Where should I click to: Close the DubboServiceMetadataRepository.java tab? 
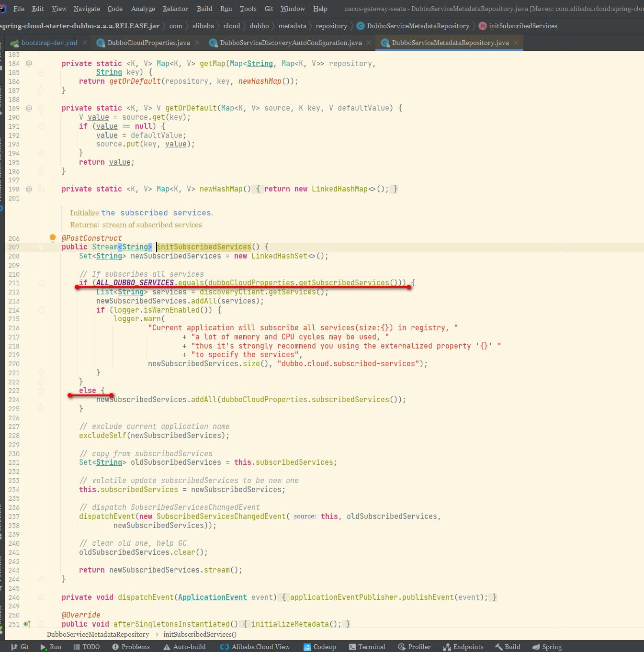tap(516, 43)
